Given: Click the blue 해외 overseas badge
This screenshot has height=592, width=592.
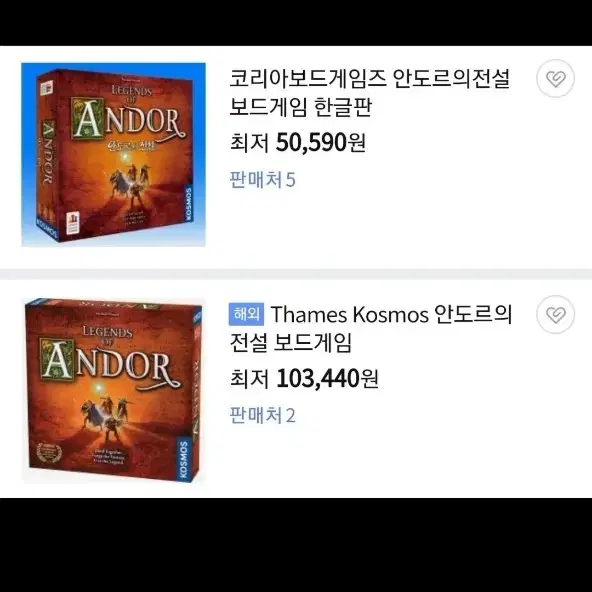Looking at the screenshot, I should click(246, 314).
